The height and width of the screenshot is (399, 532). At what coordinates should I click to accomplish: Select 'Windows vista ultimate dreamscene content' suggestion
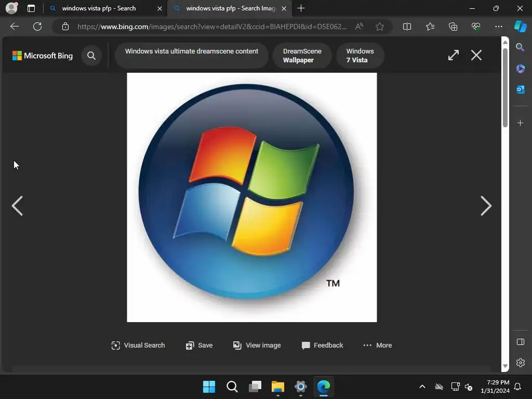[x=192, y=55]
